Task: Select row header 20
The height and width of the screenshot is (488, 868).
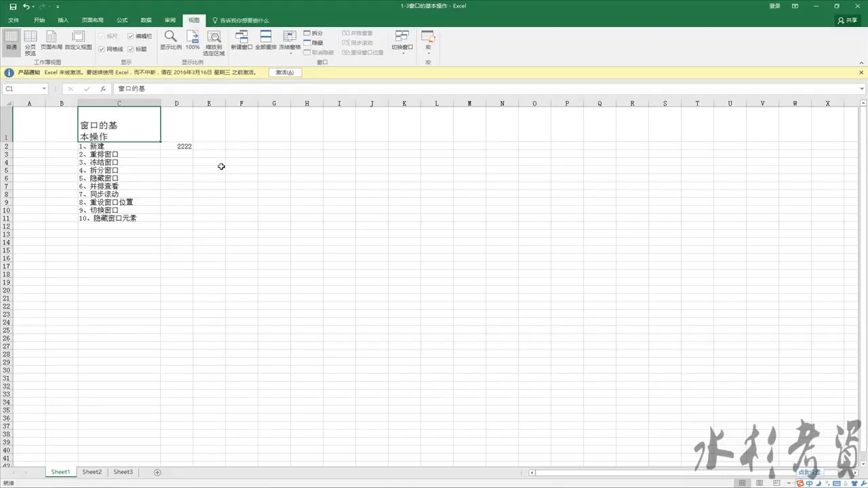Action: point(6,290)
